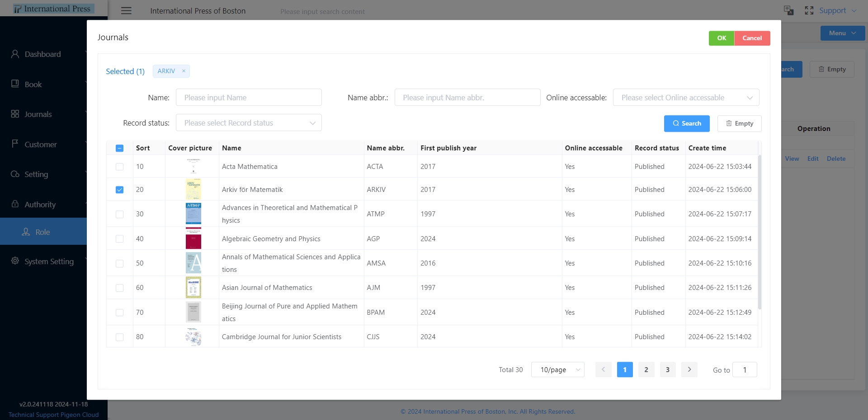Click the BPAM cover picture thumbnail
The height and width of the screenshot is (420, 868).
tap(193, 312)
